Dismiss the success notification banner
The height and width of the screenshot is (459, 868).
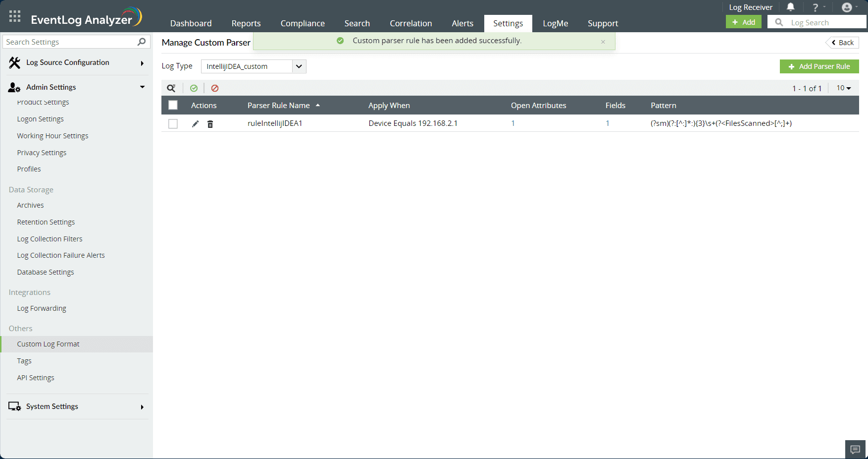[x=603, y=42]
